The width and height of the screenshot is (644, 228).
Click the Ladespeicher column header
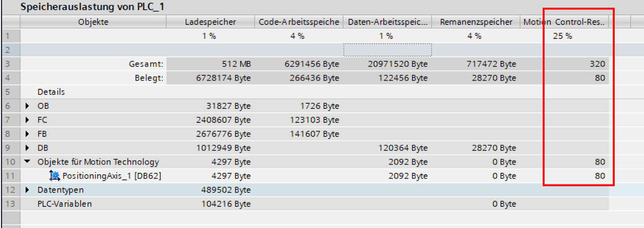coord(210,22)
